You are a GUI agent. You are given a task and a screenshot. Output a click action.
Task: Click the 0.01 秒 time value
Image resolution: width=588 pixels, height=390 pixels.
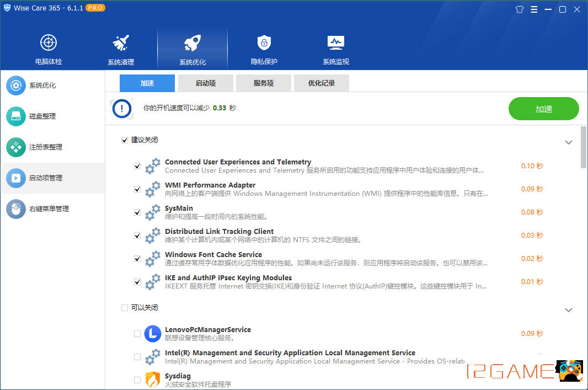pyautogui.click(x=532, y=282)
